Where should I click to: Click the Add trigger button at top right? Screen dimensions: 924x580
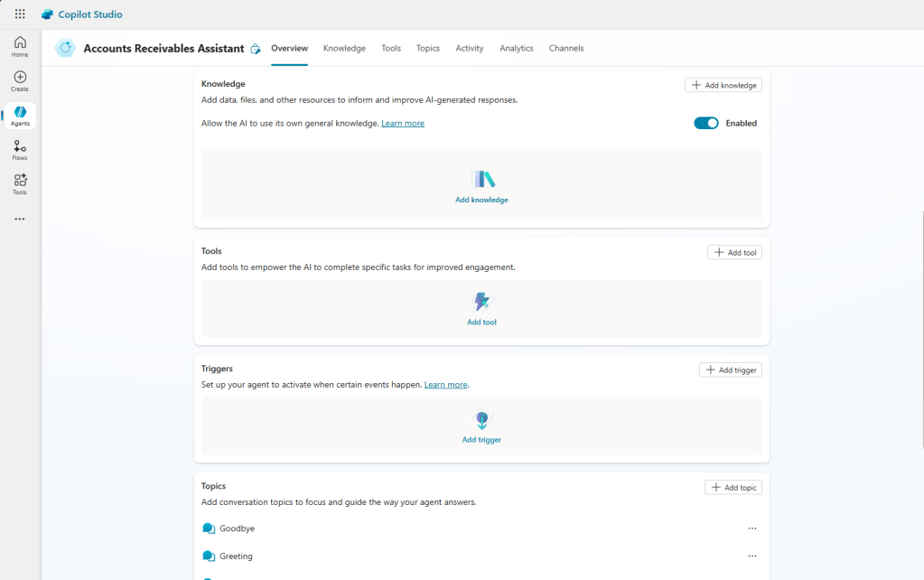[x=730, y=370]
